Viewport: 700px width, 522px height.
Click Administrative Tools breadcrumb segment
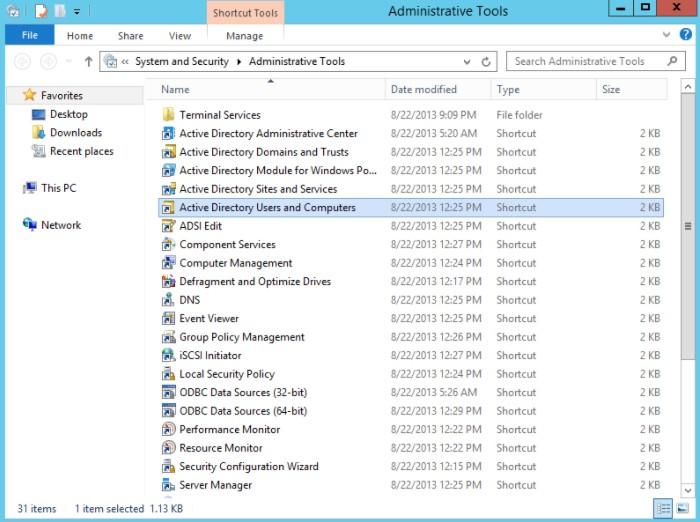coord(297,62)
